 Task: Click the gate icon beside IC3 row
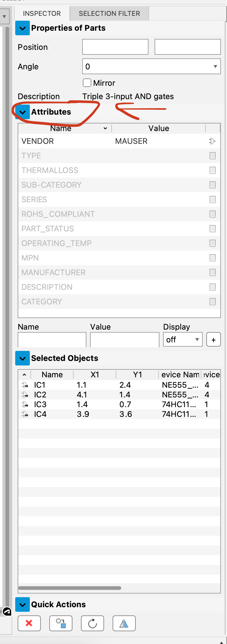(25, 404)
